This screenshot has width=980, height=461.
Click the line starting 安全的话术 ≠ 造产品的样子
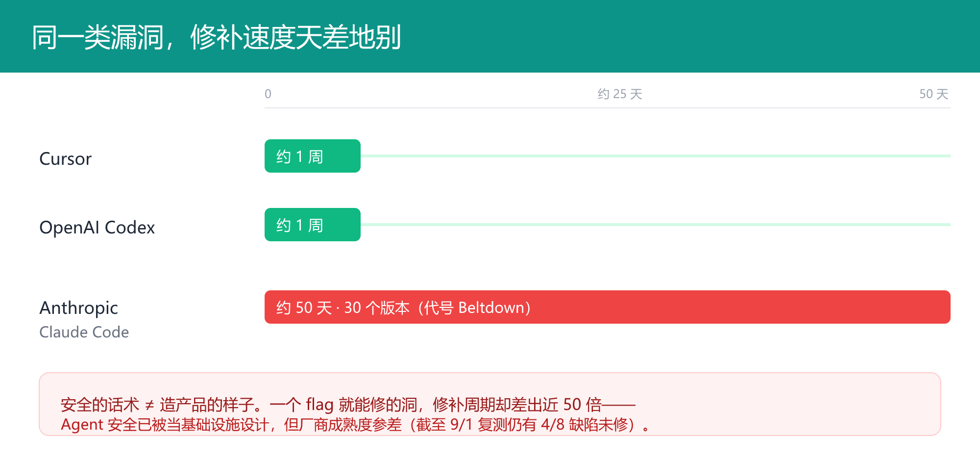pos(348,405)
